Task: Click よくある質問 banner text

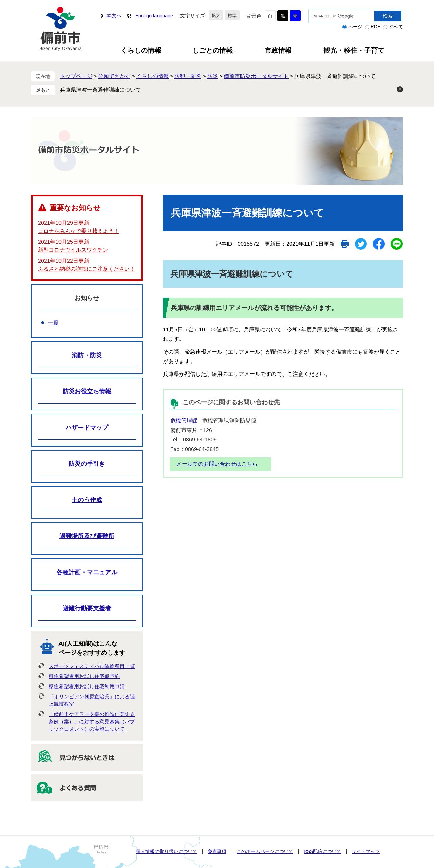Action: pyautogui.click(x=78, y=788)
